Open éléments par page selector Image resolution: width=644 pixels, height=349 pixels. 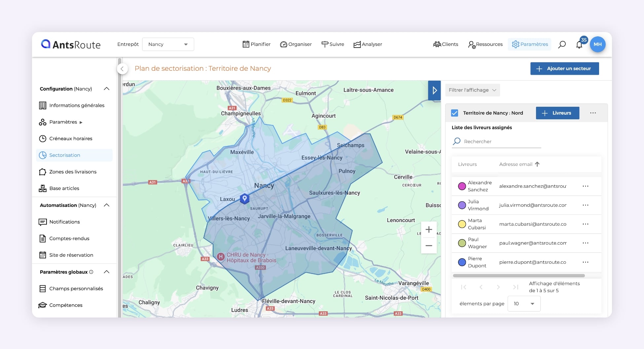point(523,303)
